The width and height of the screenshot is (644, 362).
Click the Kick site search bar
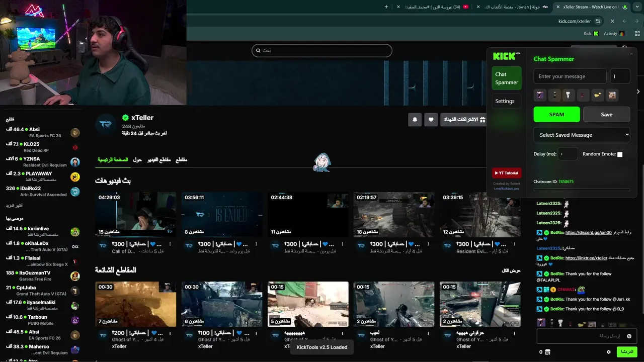pos(322,50)
